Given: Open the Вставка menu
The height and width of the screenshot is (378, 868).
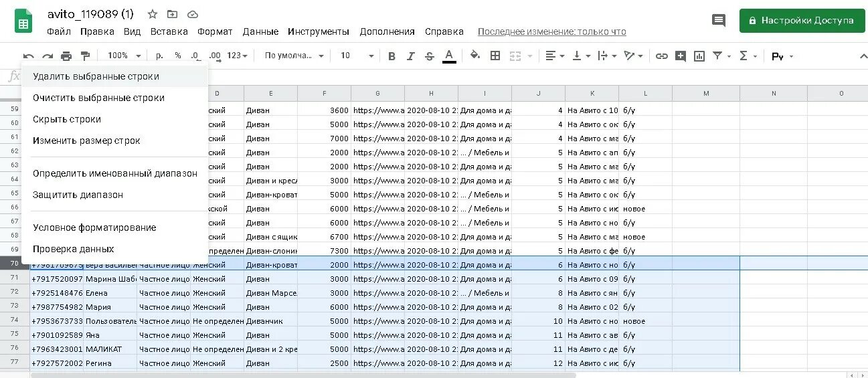Looking at the screenshot, I should tap(169, 31).
